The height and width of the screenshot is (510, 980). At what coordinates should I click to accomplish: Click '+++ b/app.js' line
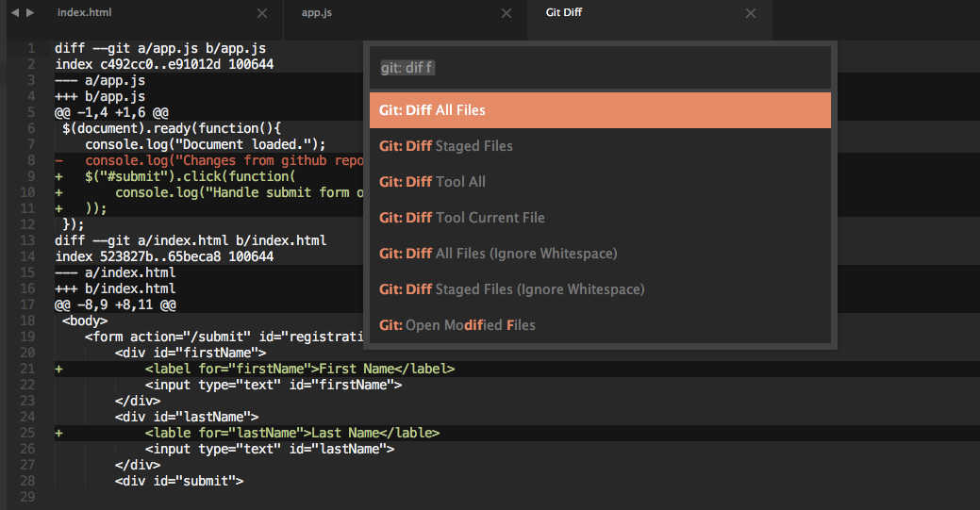coord(101,97)
